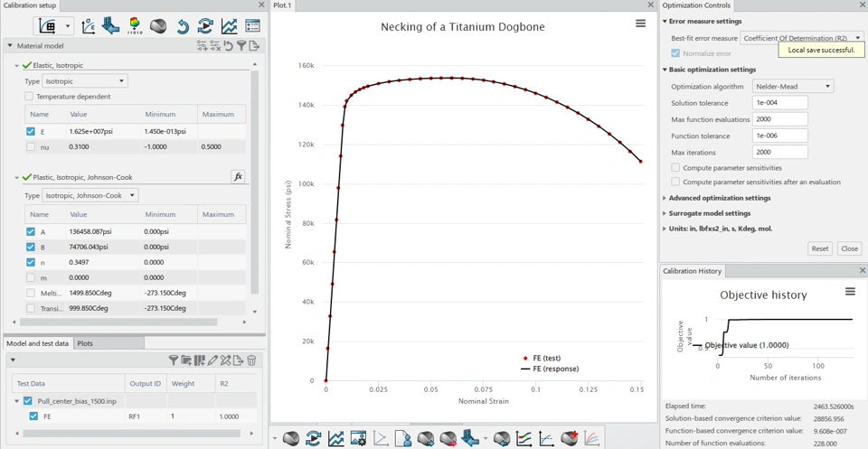Open the Isotropic, Johnson-Cook type dropdown
The height and width of the screenshot is (449, 868).
(x=90, y=195)
